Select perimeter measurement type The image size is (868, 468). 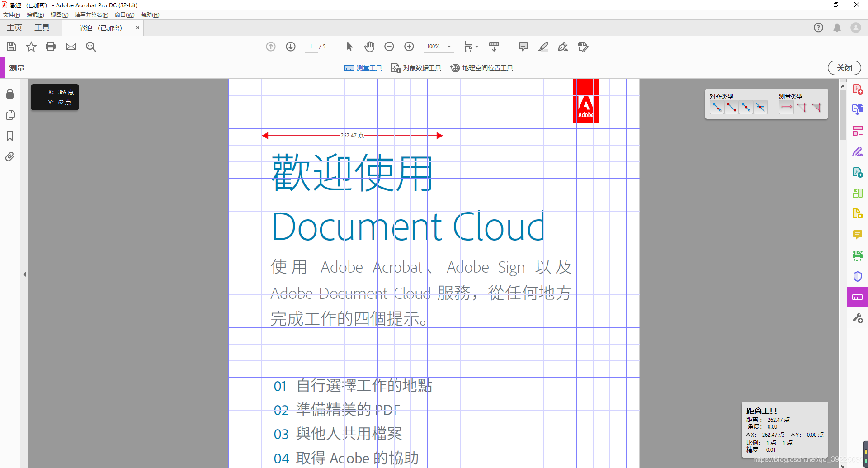coord(802,107)
